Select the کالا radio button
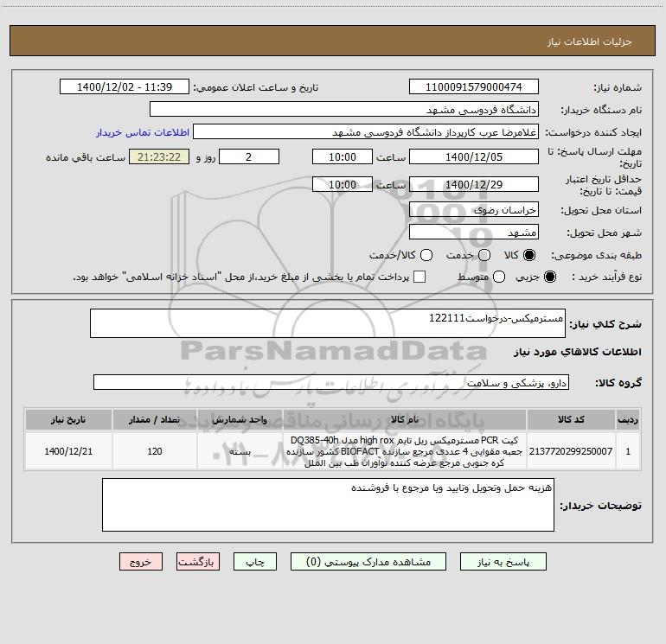The height and width of the screenshot is (644, 666). tap(529, 255)
